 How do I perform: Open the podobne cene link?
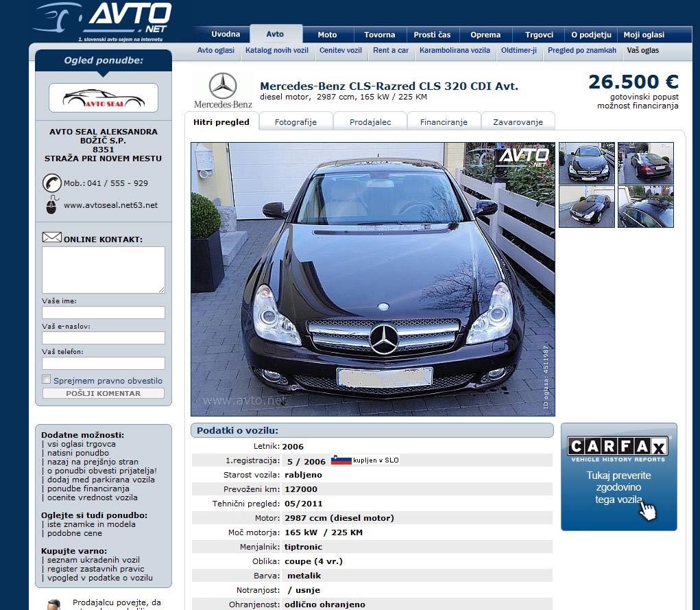pyautogui.click(x=75, y=533)
